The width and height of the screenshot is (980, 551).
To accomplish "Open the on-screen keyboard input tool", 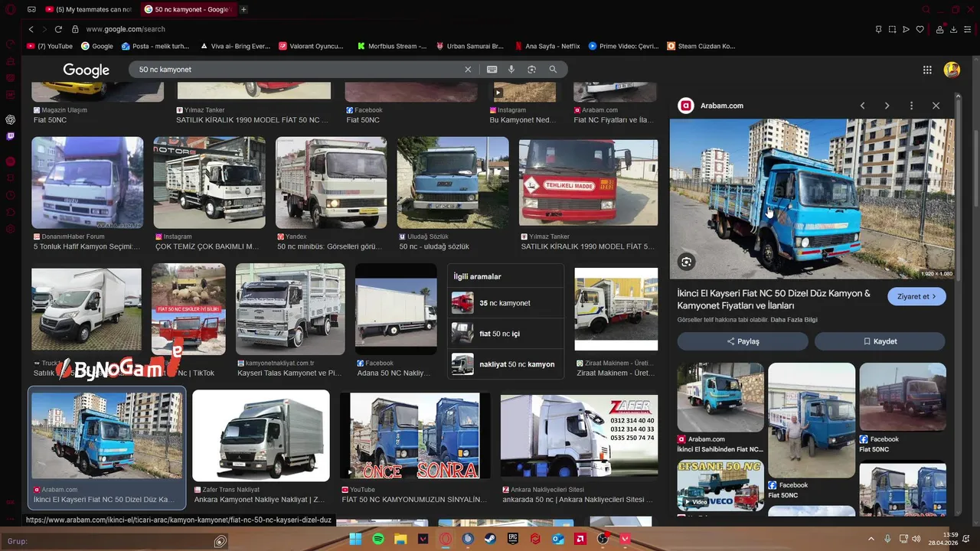I will pyautogui.click(x=492, y=70).
